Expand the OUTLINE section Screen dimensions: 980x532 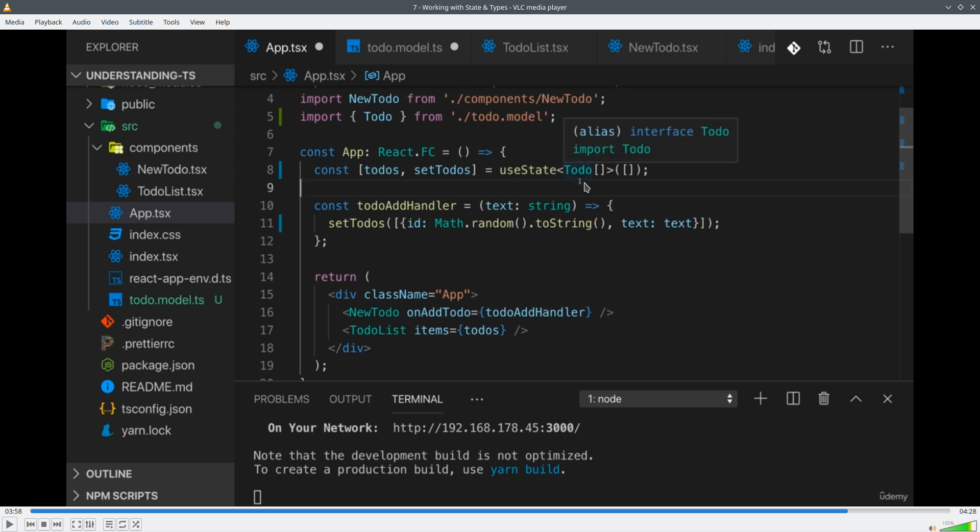pos(151,474)
